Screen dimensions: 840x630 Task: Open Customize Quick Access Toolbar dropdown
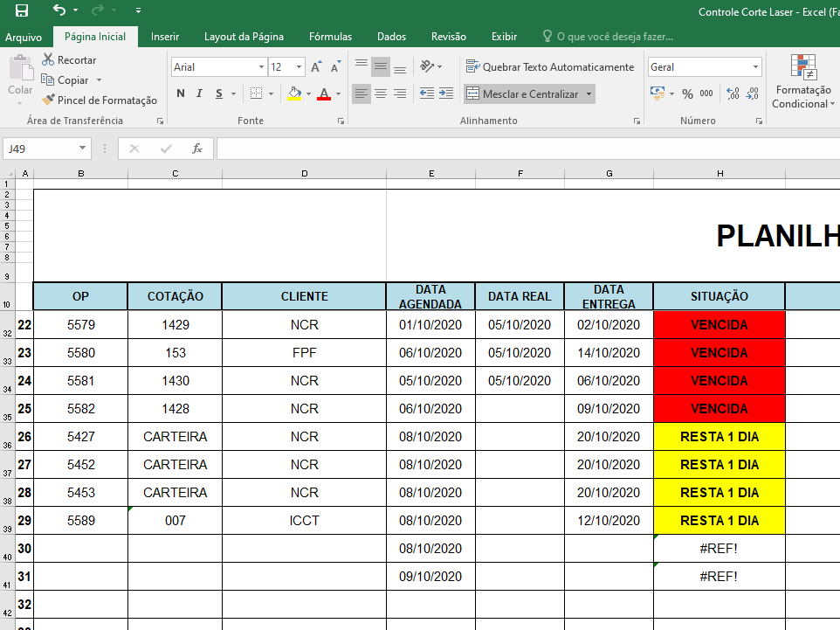pyautogui.click(x=138, y=10)
